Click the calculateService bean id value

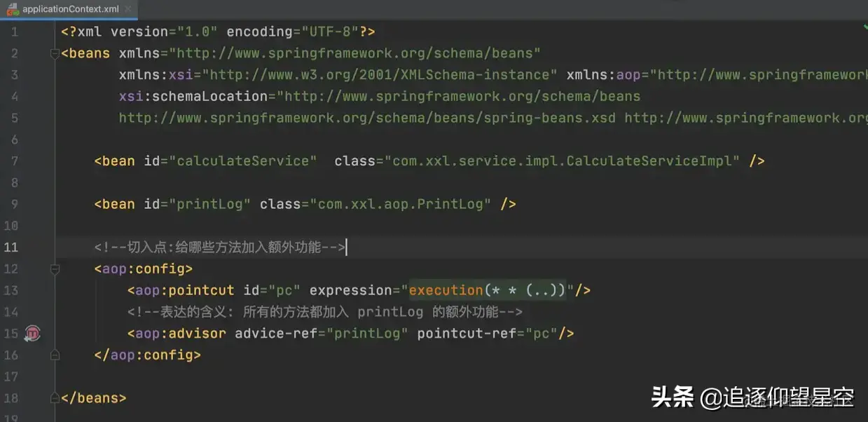[243, 161]
